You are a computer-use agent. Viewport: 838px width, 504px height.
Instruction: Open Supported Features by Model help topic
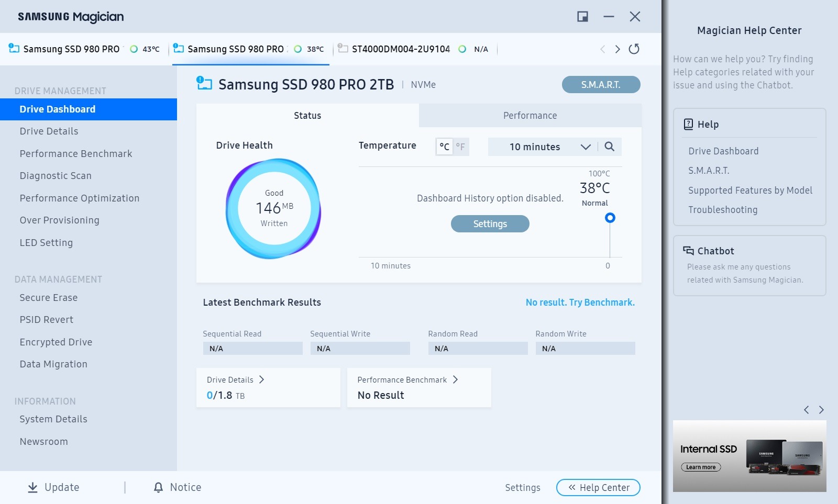click(x=750, y=191)
